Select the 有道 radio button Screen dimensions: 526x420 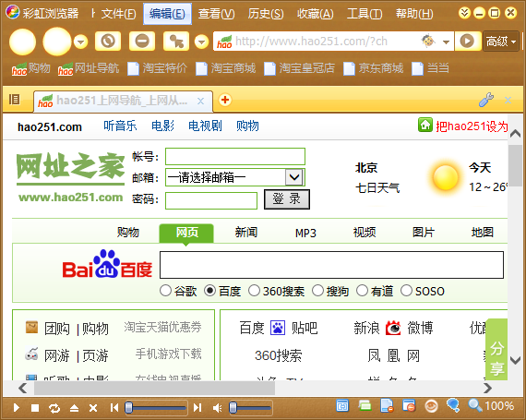pyautogui.click(x=362, y=291)
